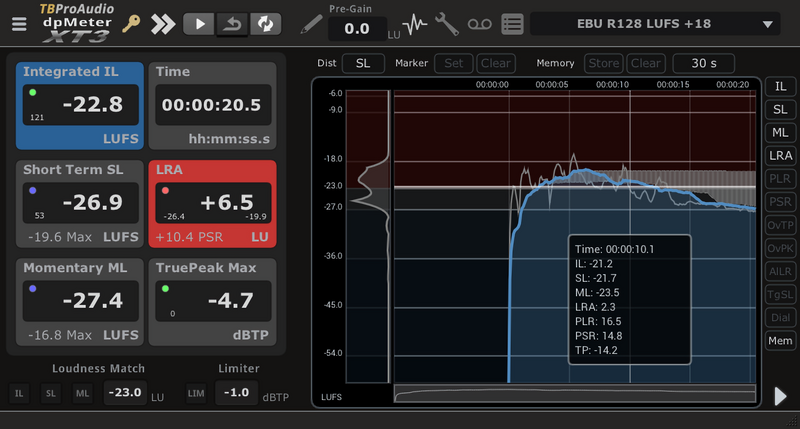The height and width of the screenshot is (429, 800).
Task: Click the Pre-Gain value field
Action: click(x=357, y=30)
